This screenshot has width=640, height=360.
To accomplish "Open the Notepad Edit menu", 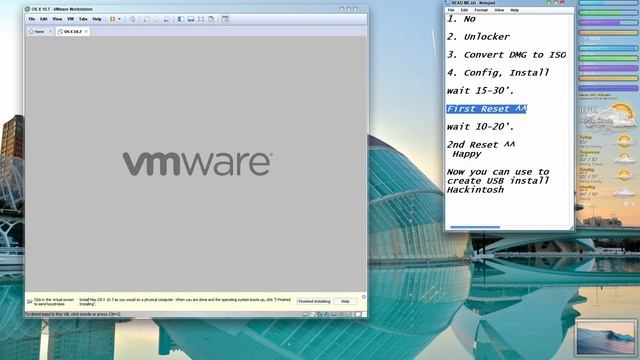I will point(464,10).
